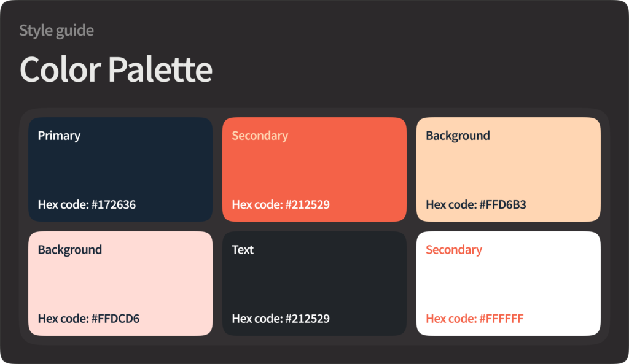The image size is (629, 364).
Task: Click the "Background" label on pink card
Action: tap(70, 250)
